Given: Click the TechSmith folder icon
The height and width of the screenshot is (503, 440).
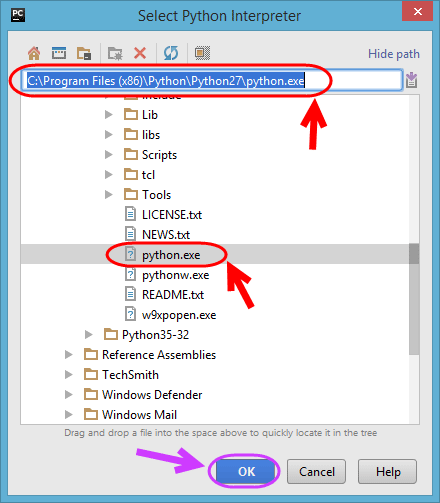Looking at the screenshot, I should pos(91,374).
